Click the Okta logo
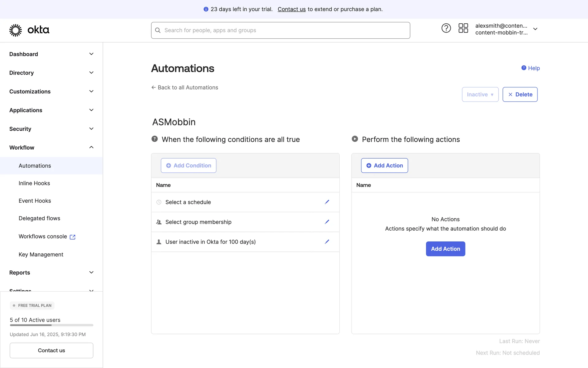 [x=29, y=30]
